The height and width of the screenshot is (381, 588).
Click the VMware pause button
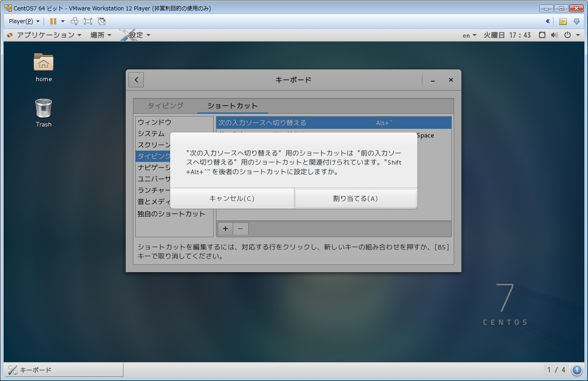pos(53,21)
